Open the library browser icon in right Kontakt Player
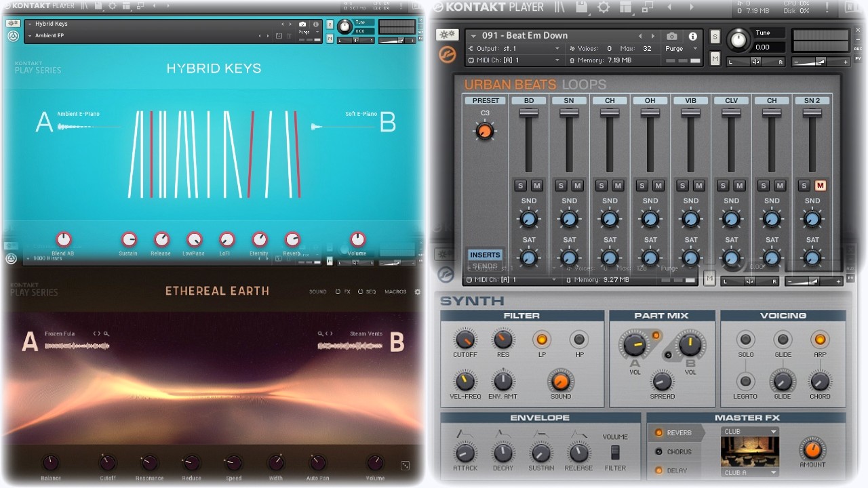868x488 pixels. 559,7
